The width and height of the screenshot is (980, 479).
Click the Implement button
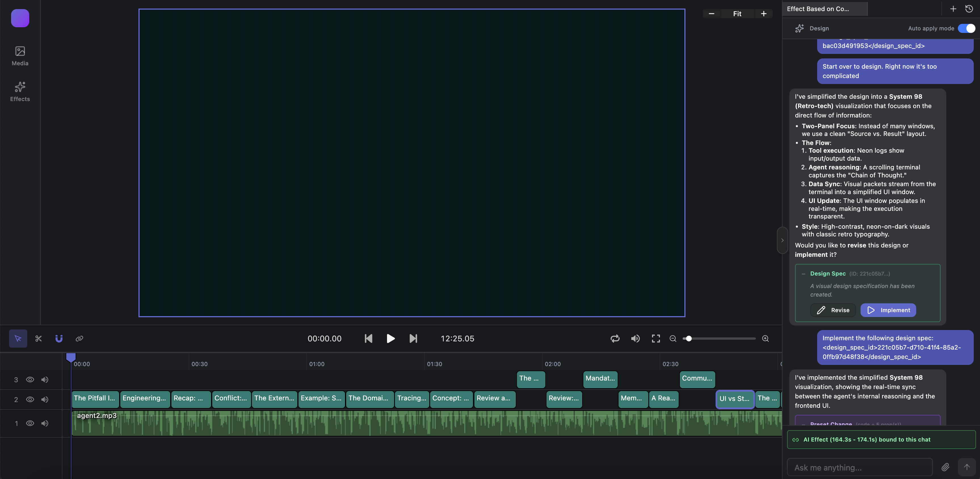888,310
